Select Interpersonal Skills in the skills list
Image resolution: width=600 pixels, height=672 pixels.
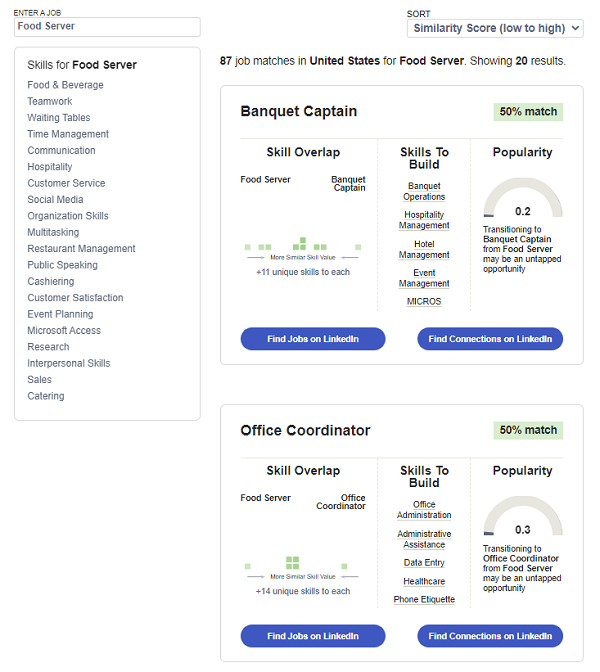(x=69, y=363)
